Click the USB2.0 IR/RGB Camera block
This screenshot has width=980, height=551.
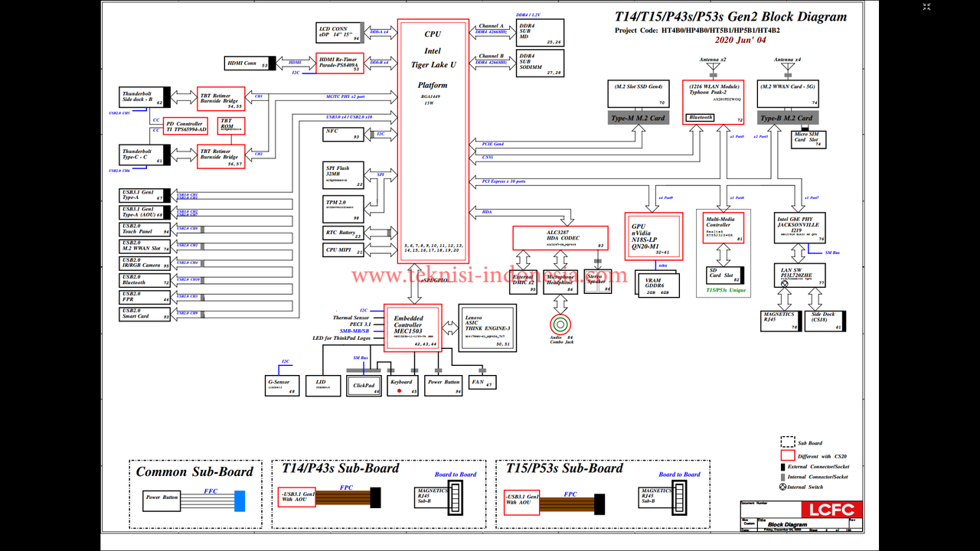pos(145,262)
